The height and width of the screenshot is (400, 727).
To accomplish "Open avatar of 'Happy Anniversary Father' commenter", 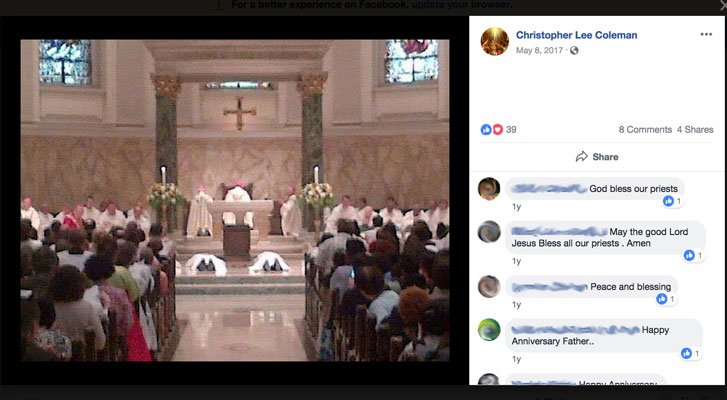I will click(489, 330).
